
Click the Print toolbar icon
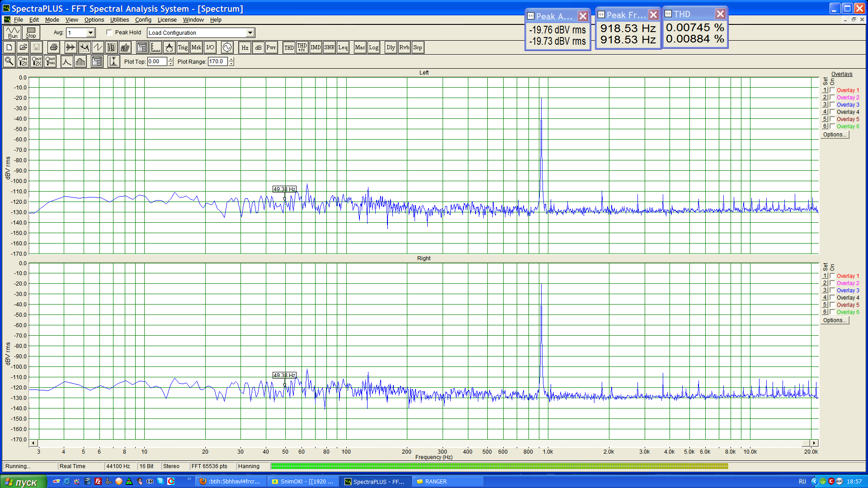tap(53, 47)
